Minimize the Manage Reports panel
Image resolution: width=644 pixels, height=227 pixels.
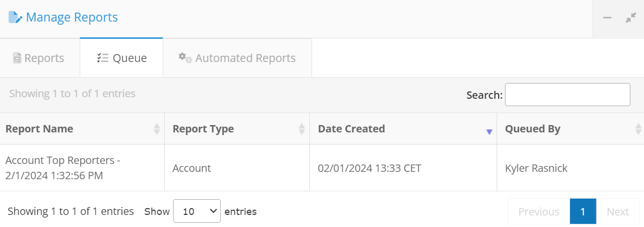tap(607, 18)
